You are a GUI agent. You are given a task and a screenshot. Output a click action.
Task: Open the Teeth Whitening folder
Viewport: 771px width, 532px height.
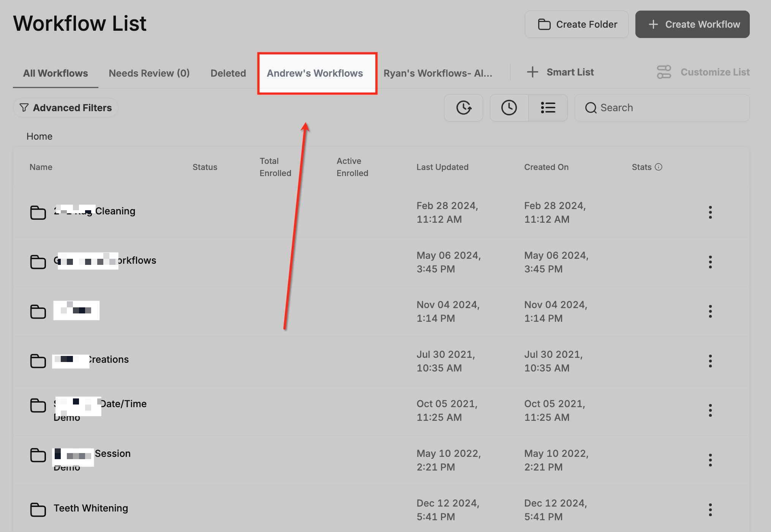(90, 508)
